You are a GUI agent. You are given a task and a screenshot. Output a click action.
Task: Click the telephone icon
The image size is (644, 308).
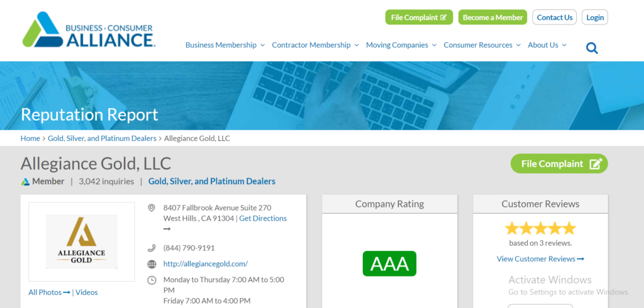[x=152, y=248]
